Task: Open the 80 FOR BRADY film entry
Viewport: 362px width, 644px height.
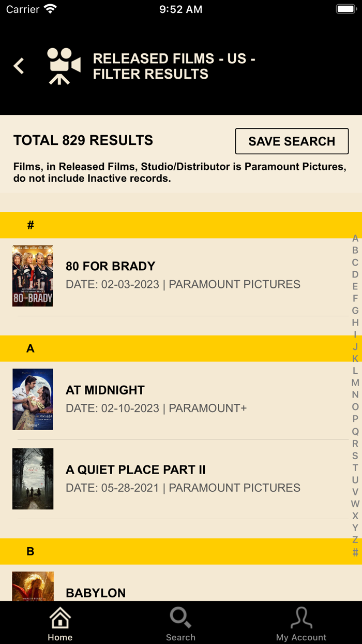Action: [x=155, y=274]
